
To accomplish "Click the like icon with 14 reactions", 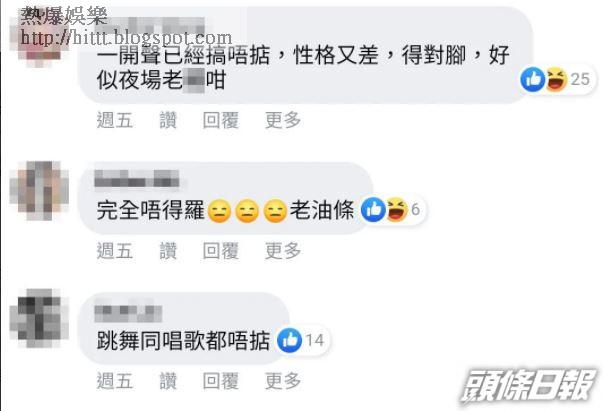I will coord(290,340).
